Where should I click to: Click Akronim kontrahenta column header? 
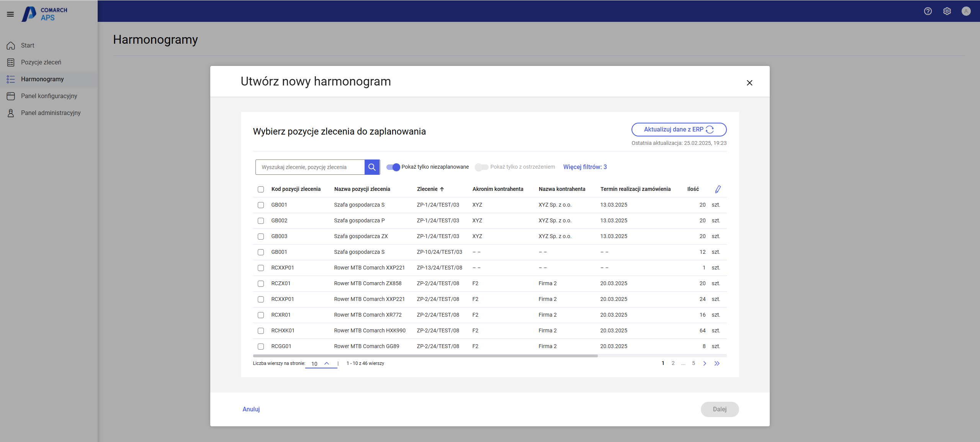click(x=497, y=189)
